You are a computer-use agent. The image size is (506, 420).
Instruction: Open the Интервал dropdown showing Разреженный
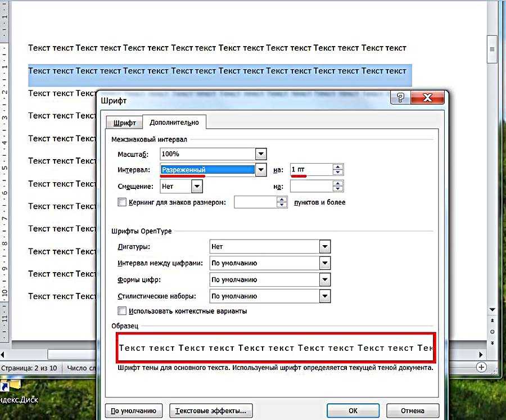click(260, 170)
